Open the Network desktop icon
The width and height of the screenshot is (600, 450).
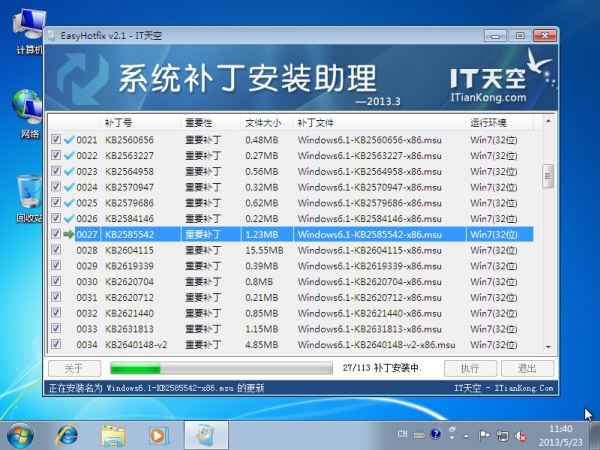point(29,113)
